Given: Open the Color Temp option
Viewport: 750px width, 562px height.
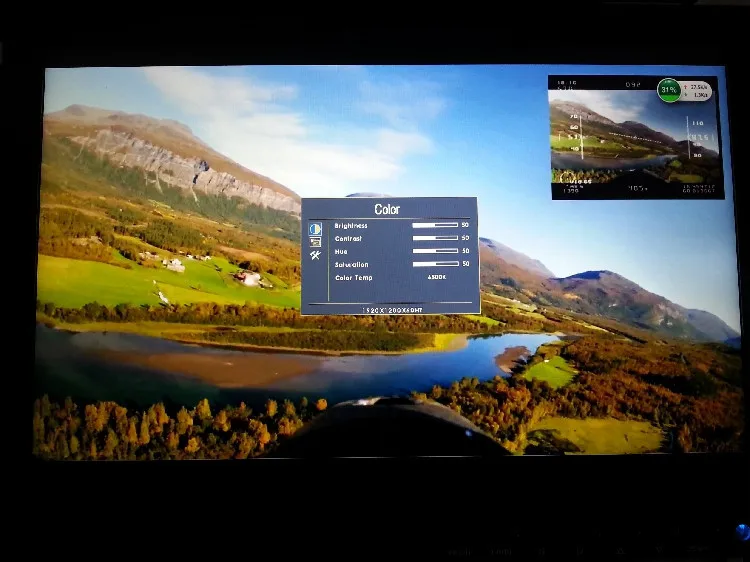Looking at the screenshot, I should 353,277.
